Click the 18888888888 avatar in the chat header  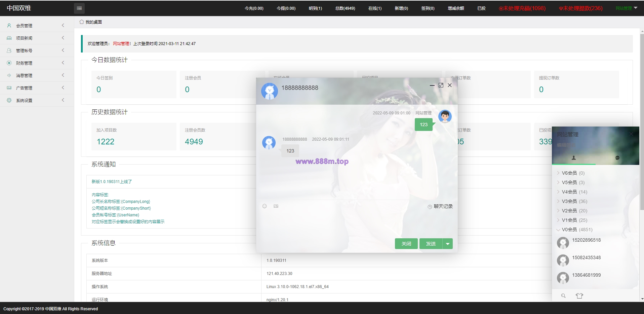pyautogui.click(x=270, y=91)
